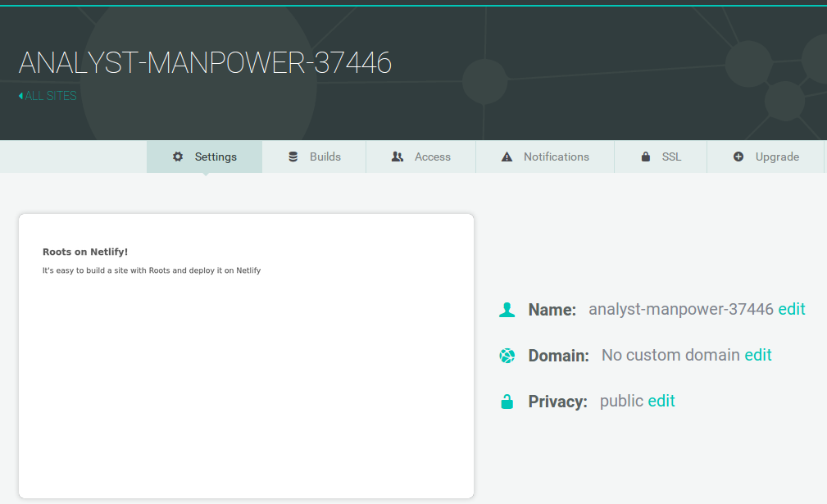Switch to the Builds tab
Image resolution: width=827 pixels, height=504 pixels.
(315, 157)
